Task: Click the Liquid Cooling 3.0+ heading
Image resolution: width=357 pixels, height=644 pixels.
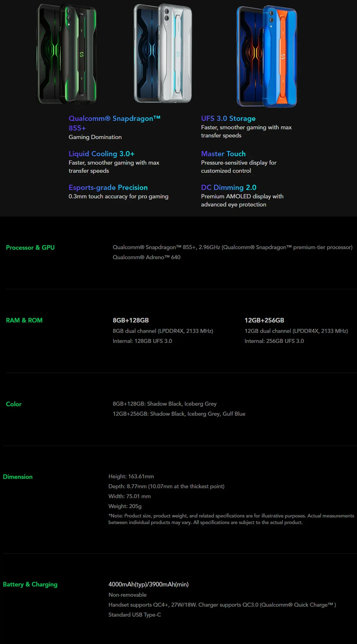Action: click(x=102, y=154)
